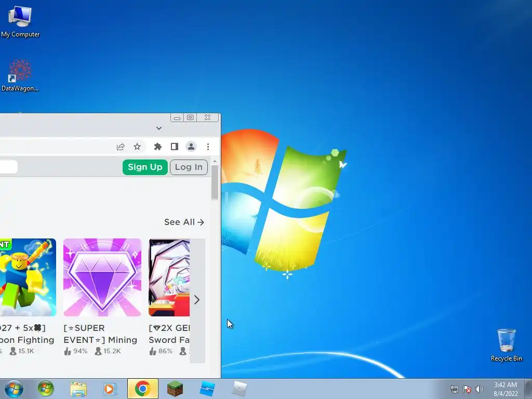Viewport: 532px width, 399px height.
Task: Open Chrome three-dot menu
Action: click(x=208, y=147)
